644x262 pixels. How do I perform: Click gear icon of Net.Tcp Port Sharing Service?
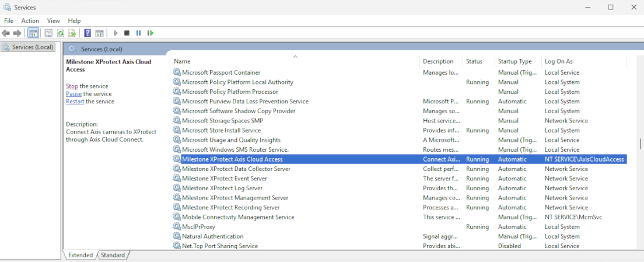point(177,246)
